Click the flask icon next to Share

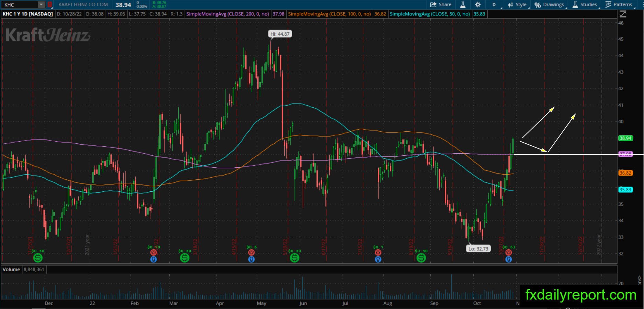pos(463,4)
